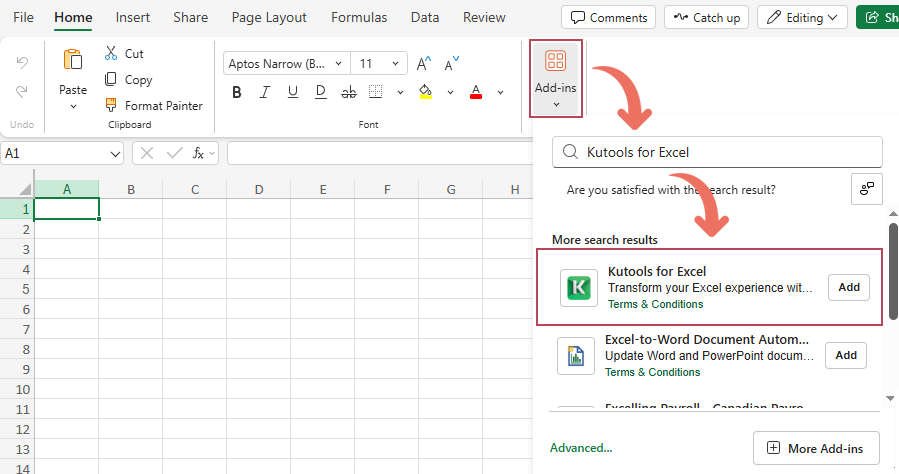Image resolution: width=899 pixels, height=474 pixels.
Task: Switch to the Share tab
Action: point(190,18)
